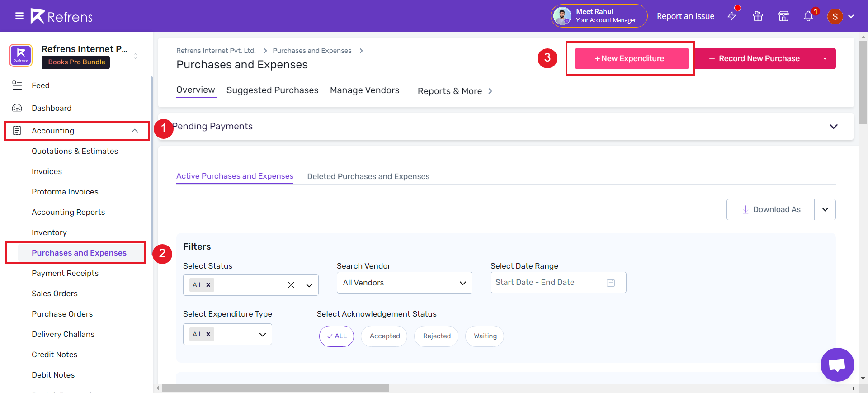Image resolution: width=868 pixels, height=393 pixels.
Task: Open the store marketplace icon
Action: tap(783, 16)
